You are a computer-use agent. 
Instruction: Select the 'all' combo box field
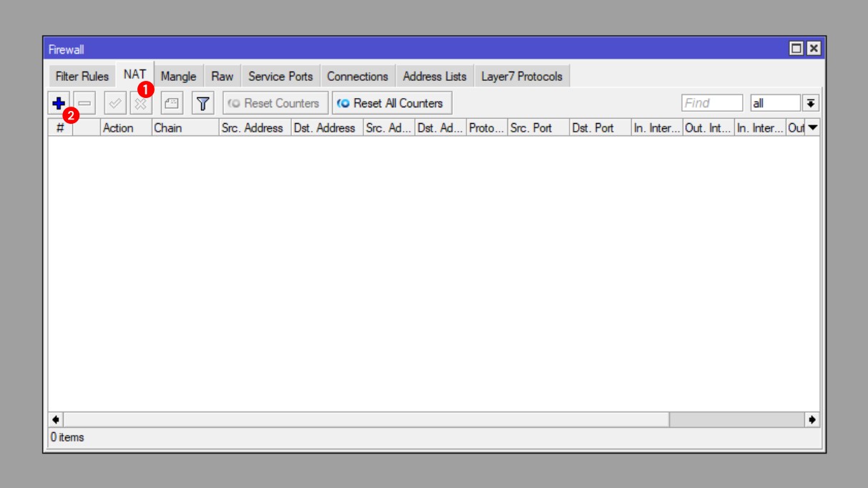pos(774,103)
